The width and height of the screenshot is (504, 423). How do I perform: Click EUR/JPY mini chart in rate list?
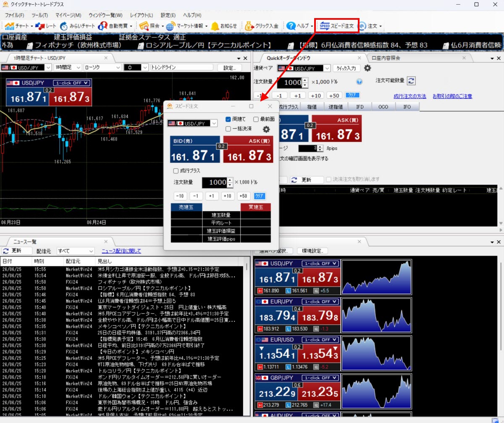[x=376, y=315]
